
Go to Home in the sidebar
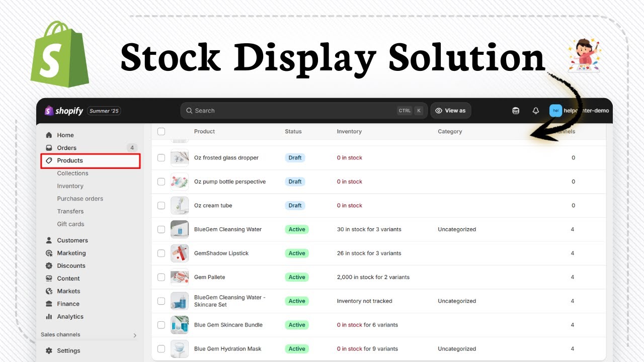click(65, 135)
